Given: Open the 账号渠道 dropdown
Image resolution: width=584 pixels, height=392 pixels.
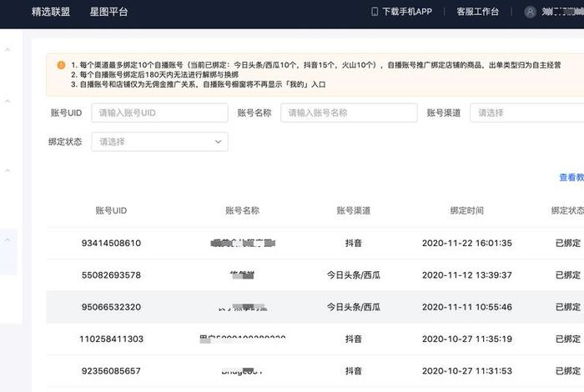Looking at the screenshot, I should coord(527,113).
